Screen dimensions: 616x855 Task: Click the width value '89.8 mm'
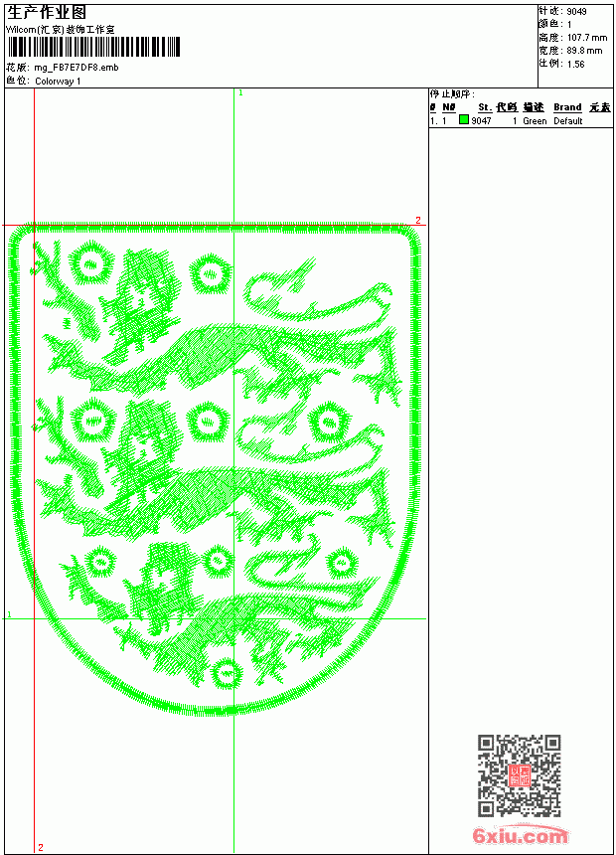(585, 51)
